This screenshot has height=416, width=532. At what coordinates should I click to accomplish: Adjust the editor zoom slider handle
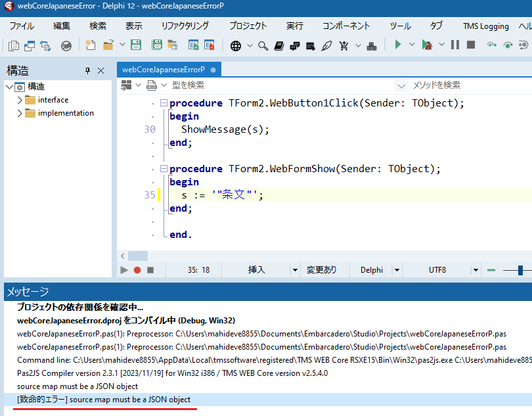(520, 270)
